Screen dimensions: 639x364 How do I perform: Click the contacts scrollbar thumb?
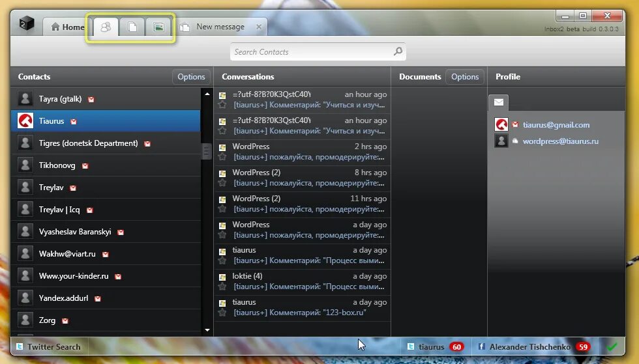tap(207, 152)
